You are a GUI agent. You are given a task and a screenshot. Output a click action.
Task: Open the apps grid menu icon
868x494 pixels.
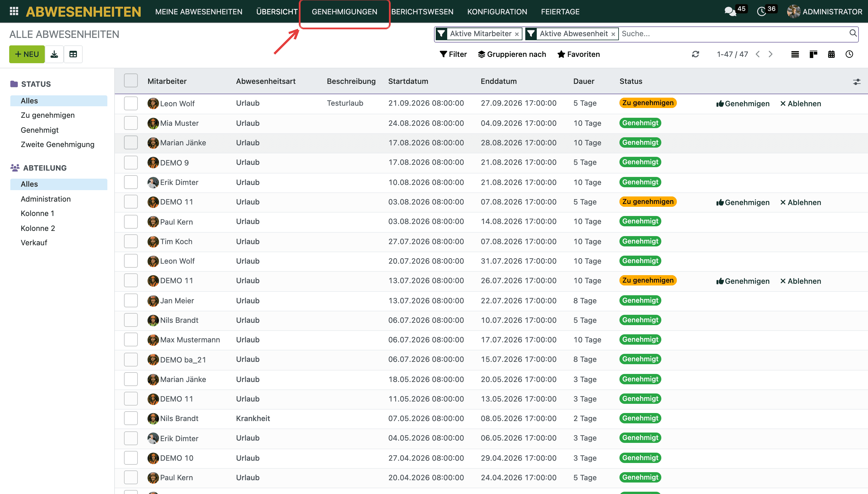click(14, 11)
